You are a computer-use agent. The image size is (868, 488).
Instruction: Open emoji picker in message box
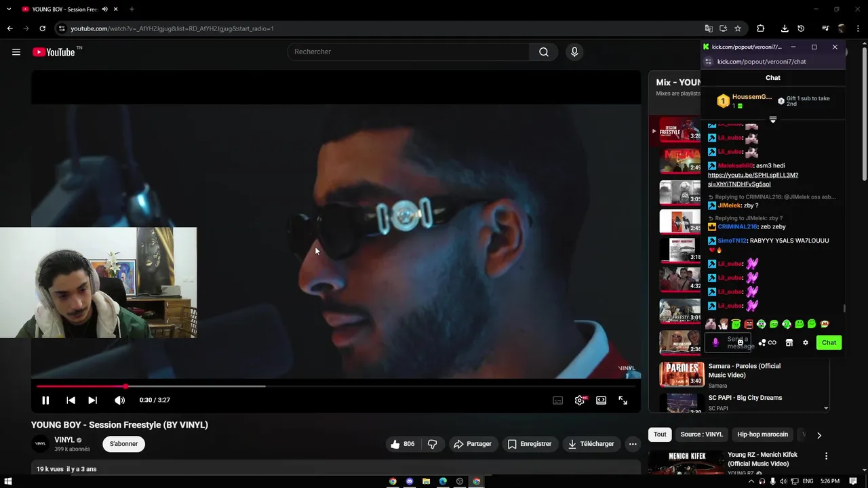point(741,343)
